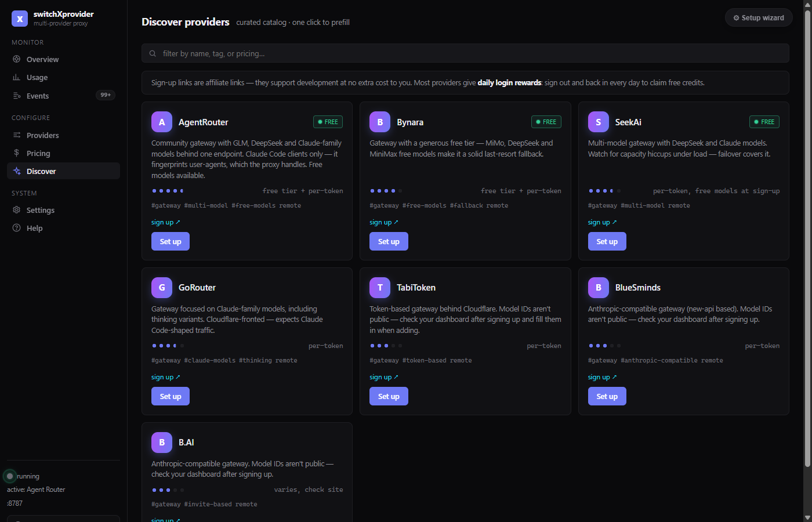Image resolution: width=812 pixels, height=522 pixels.
Task: Click the Settings gear icon in sidebar
Action: 17,210
